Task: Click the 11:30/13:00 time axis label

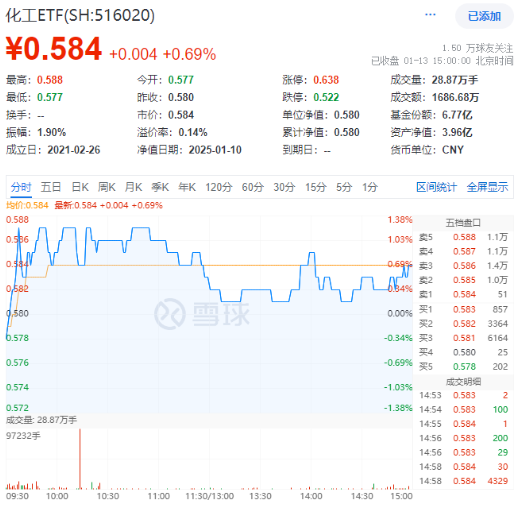Action: tap(209, 496)
